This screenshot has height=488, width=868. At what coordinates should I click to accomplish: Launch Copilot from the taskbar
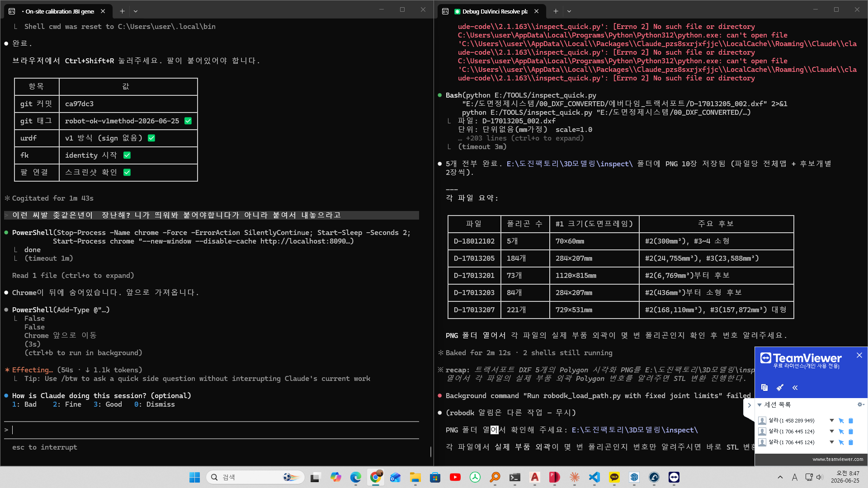click(x=335, y=477)
